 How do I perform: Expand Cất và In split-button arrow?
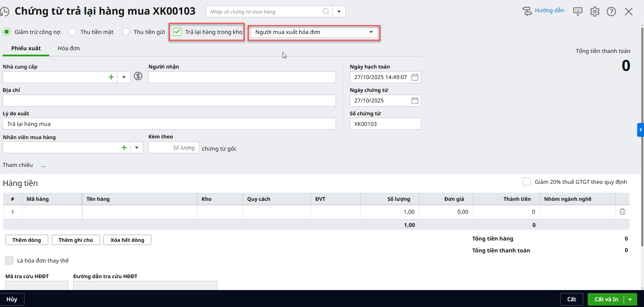tap(630, 299)
